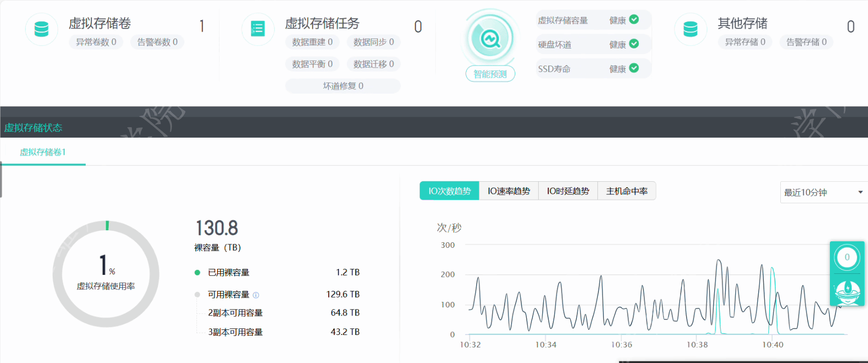This screenshot has height=363, width=868.
Task: Switch to the IO速率趋势 tab
Action: 509,191
